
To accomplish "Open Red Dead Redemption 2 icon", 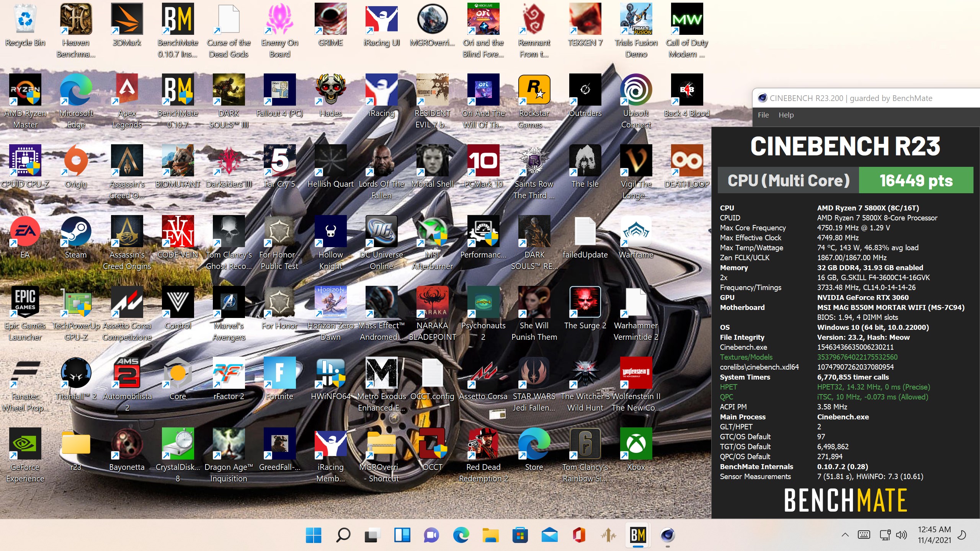I will pyautogui.click(x=483, y=455).
